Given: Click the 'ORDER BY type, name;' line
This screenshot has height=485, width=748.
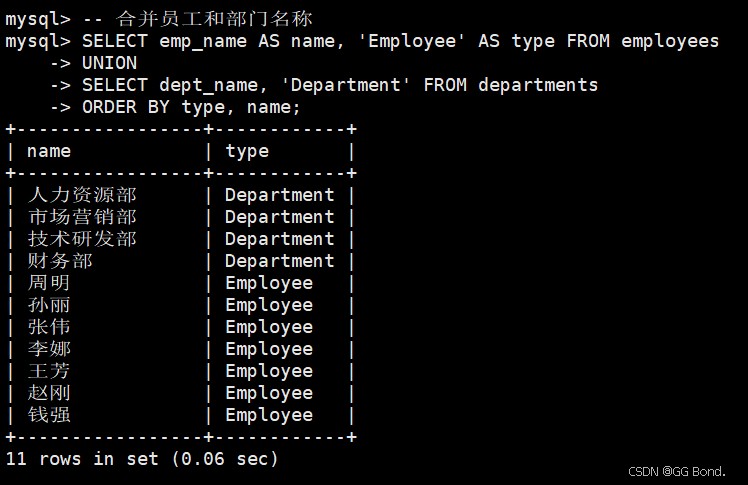Looking at the screenshot, I should [191, 107].
